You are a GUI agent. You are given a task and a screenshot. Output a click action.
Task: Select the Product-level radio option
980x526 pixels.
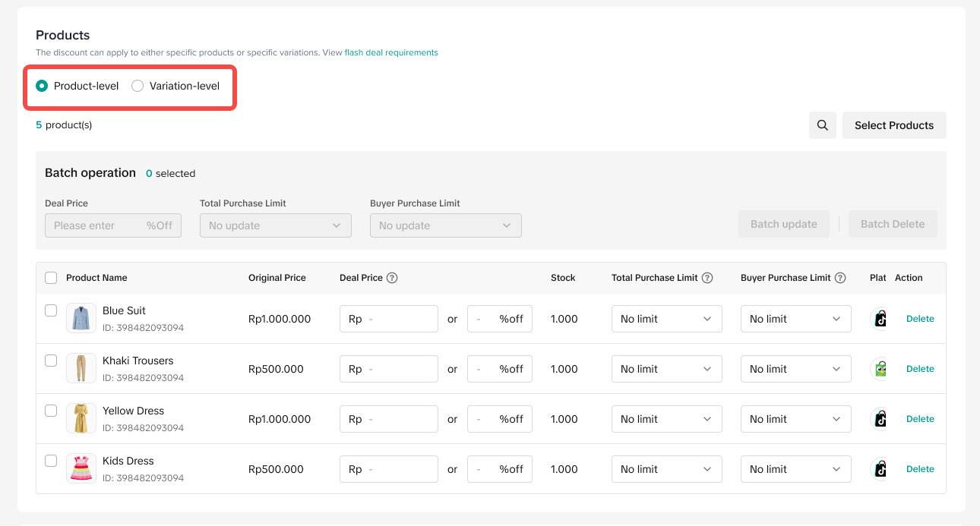[42, 86]
